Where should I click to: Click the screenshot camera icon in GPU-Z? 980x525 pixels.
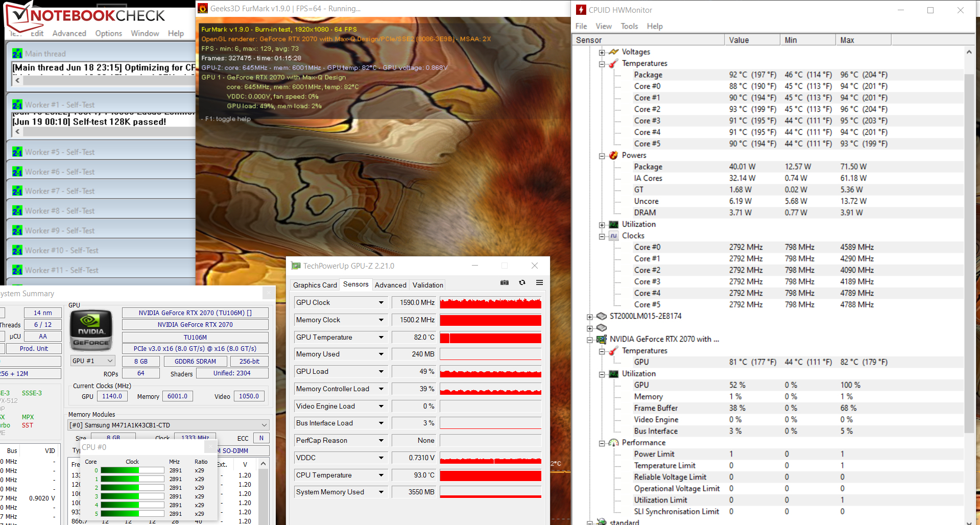click(505, 282)
